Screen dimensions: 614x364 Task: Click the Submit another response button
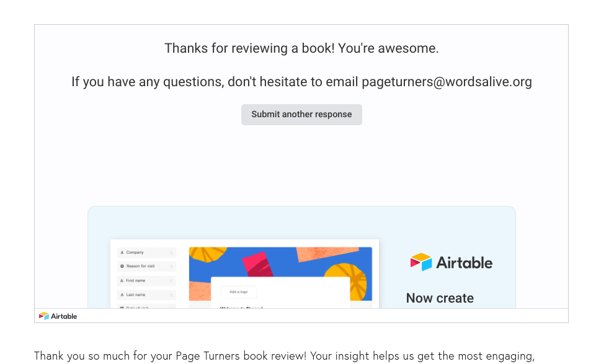pyautogui.click(x=301, y=115)
